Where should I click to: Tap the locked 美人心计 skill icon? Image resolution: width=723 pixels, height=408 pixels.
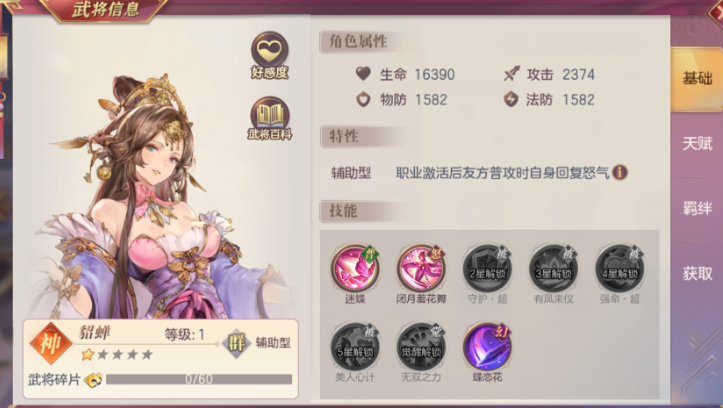point(355,347)
